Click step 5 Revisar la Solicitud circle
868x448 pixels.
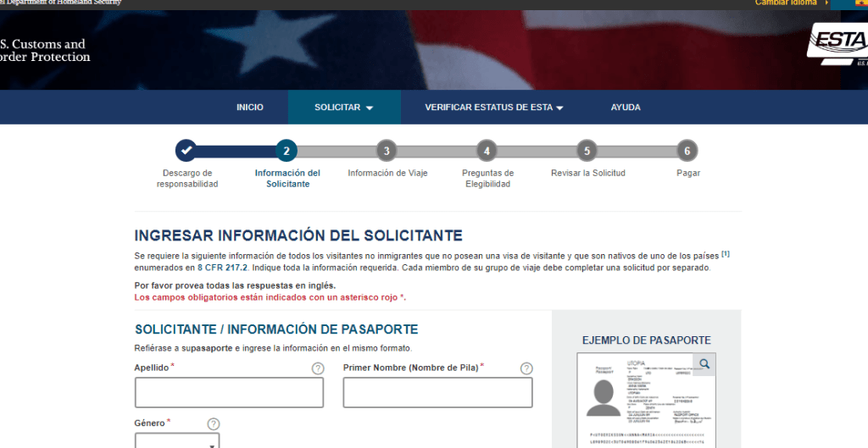[x=587, y=151]
